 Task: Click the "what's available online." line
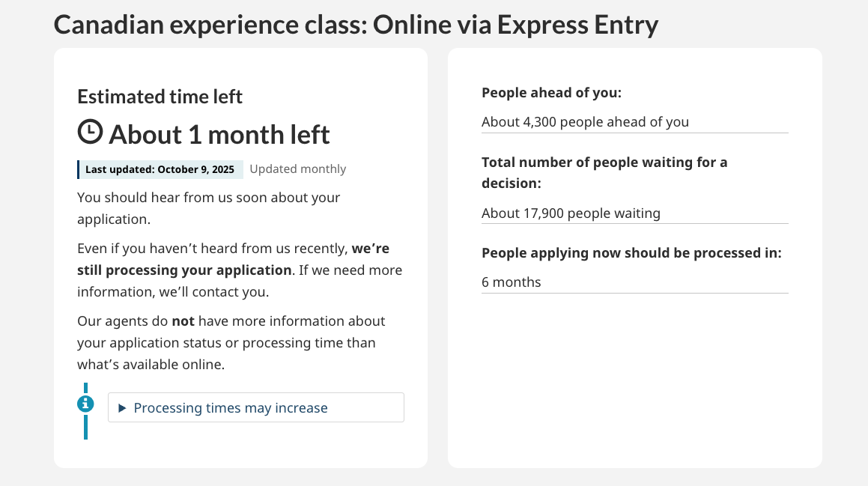[151, 365]
